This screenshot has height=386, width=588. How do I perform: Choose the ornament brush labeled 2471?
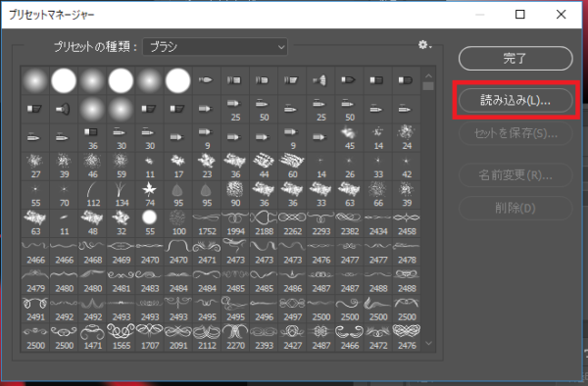pos(207,252)
